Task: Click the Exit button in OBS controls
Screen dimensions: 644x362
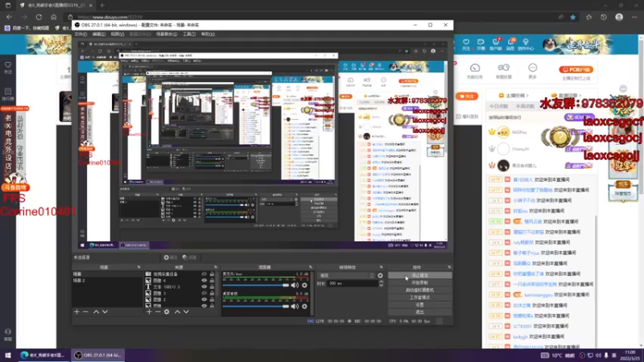Action: [419, 312]
